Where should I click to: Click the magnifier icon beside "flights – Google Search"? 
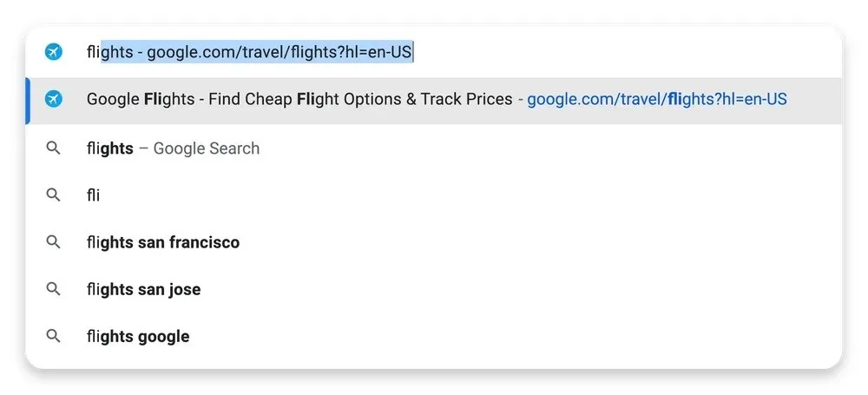[54, 148]
